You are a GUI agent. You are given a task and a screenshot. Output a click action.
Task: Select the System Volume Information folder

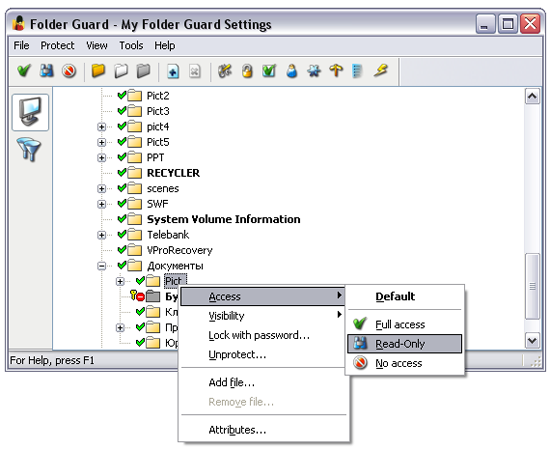pos(223,219)
